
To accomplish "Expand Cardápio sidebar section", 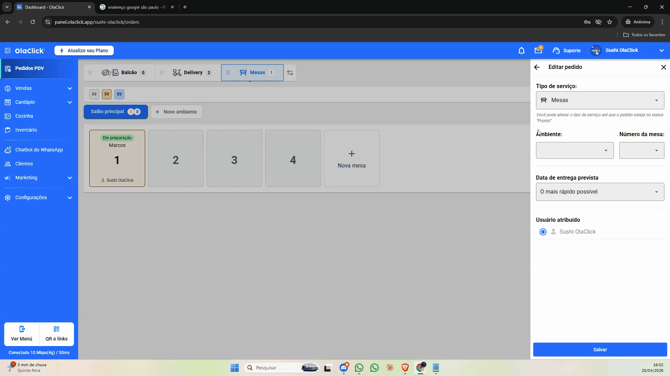I will [38, 102].
